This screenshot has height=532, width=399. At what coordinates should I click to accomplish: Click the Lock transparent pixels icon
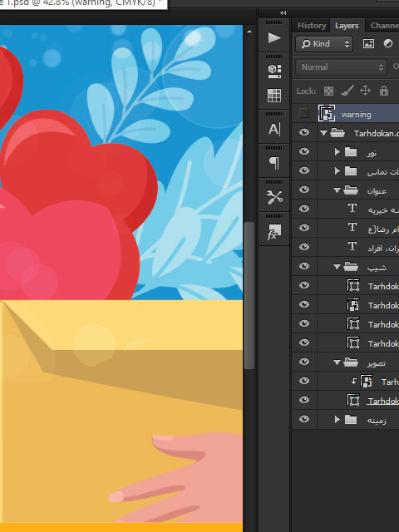328,91
